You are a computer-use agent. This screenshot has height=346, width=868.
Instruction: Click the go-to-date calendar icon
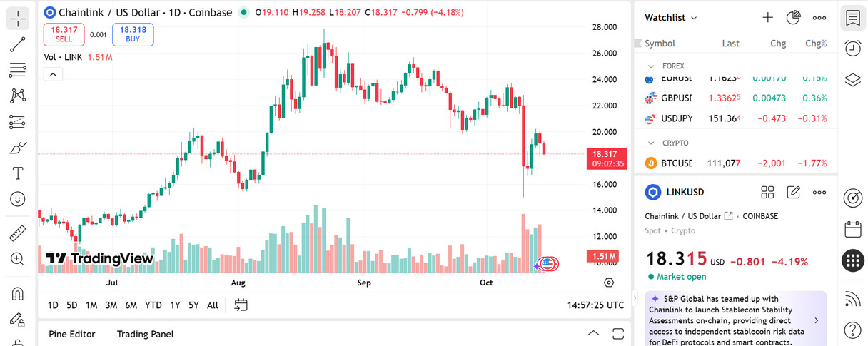click(x=241, y=305)
